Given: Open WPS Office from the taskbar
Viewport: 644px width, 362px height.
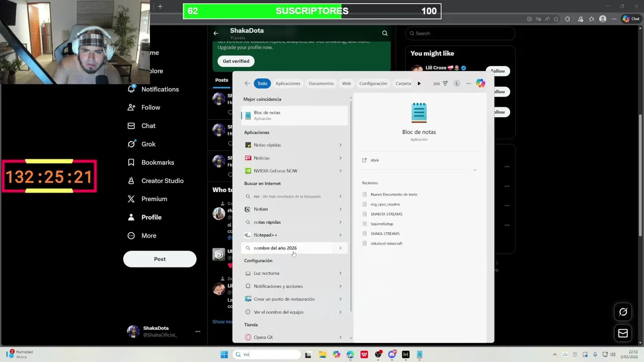Looking at the screenshot, I should click(364, 354).
